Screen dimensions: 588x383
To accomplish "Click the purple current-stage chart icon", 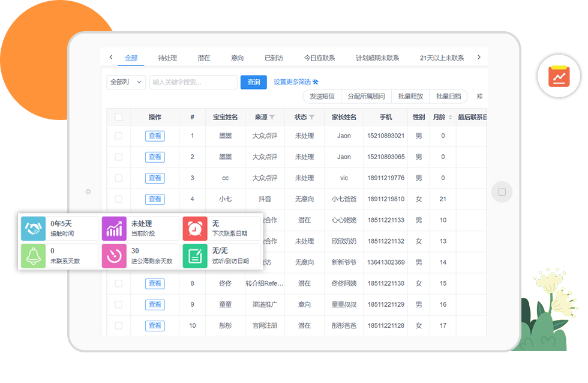I will tap(114, 229).
